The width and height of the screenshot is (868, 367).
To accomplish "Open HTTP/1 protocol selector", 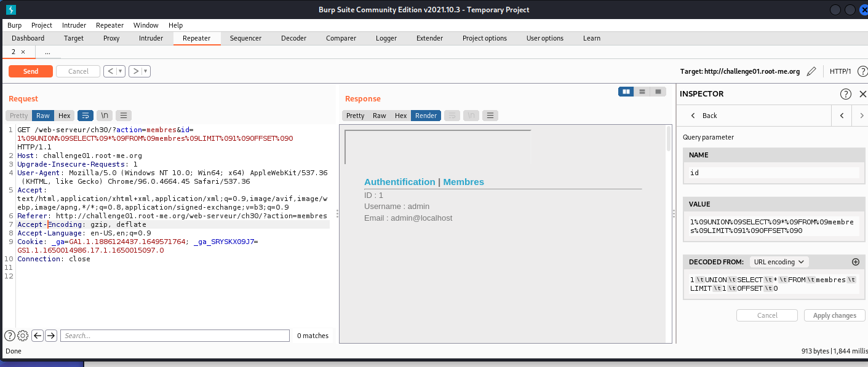I will point(840,71).
